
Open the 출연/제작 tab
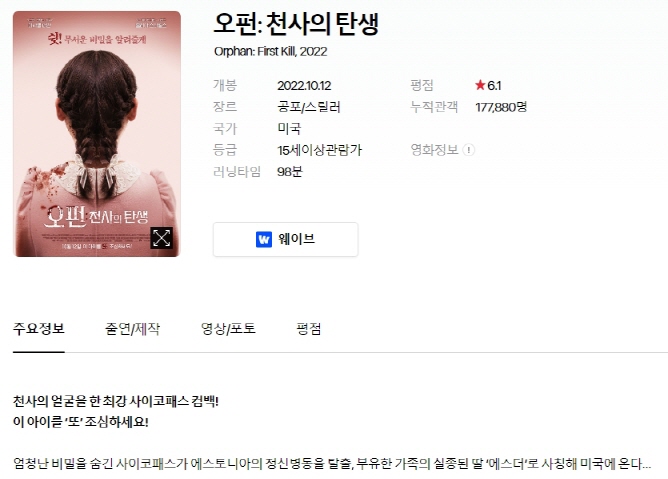tap(132, 329)
